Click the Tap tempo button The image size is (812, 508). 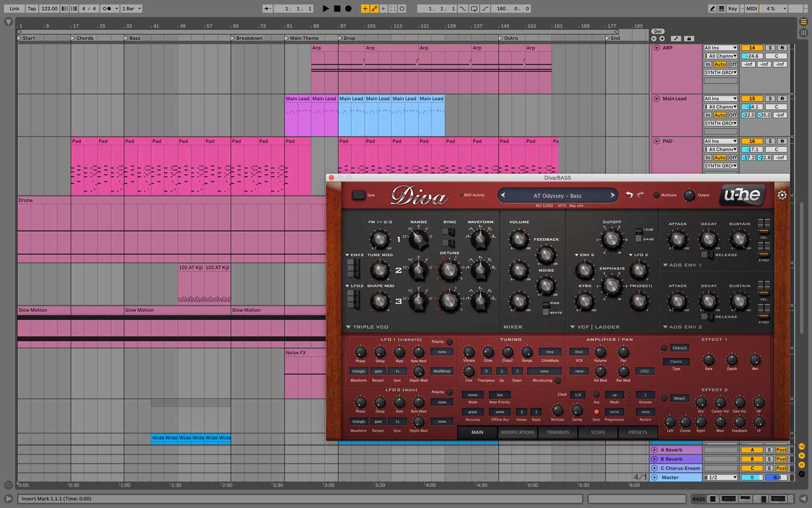coord(31,9)
